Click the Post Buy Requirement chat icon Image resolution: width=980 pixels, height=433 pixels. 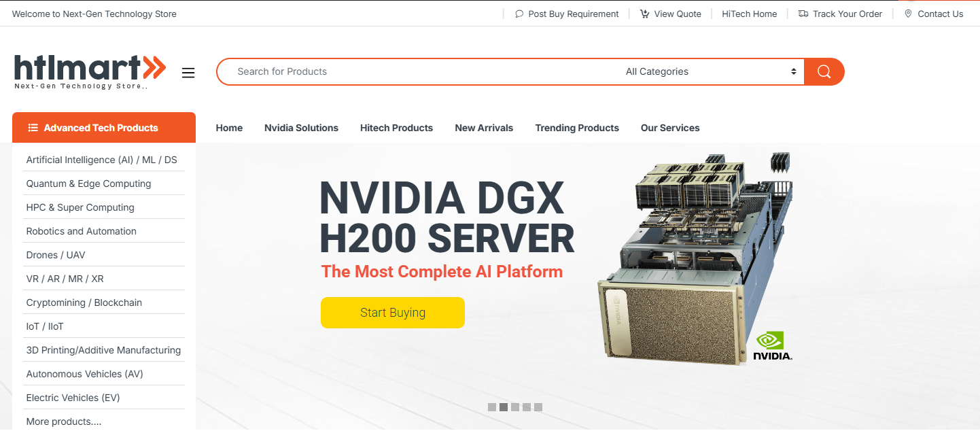tap(519, 14)
